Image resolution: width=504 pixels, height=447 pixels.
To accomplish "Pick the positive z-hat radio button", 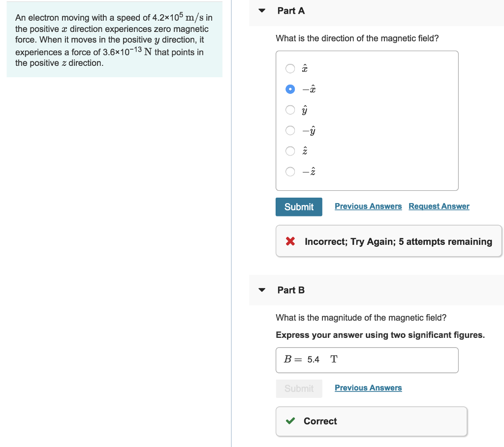I will click(x=291, y=151).
